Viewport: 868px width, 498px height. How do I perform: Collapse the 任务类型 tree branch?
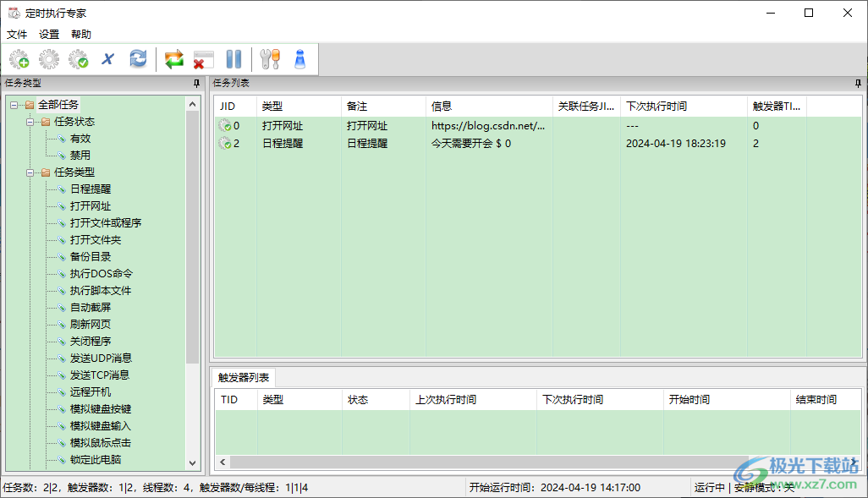point(30,172)
